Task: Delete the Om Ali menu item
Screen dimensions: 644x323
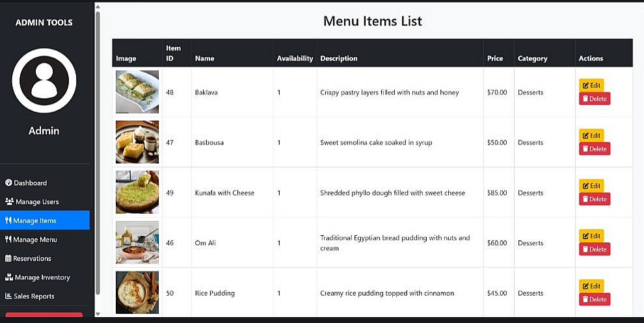Action: tap(595, 249)
